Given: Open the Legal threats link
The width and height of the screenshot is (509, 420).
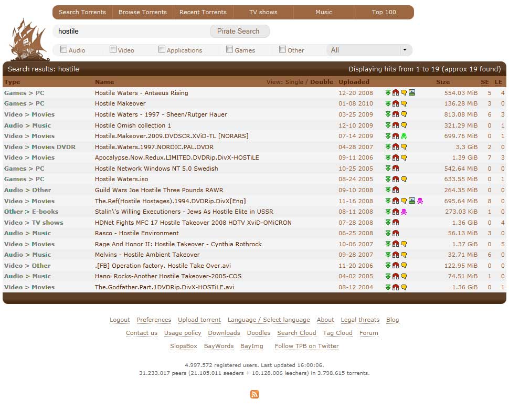Looking at the screenshot, I should click(360, 320).
